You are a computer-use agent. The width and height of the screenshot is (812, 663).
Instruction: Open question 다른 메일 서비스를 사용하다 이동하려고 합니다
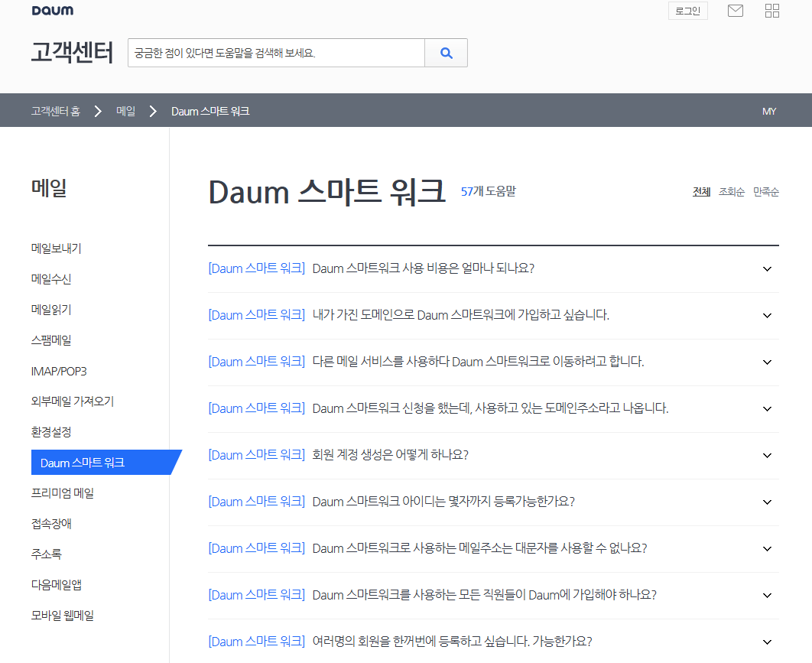coord(478,362)
